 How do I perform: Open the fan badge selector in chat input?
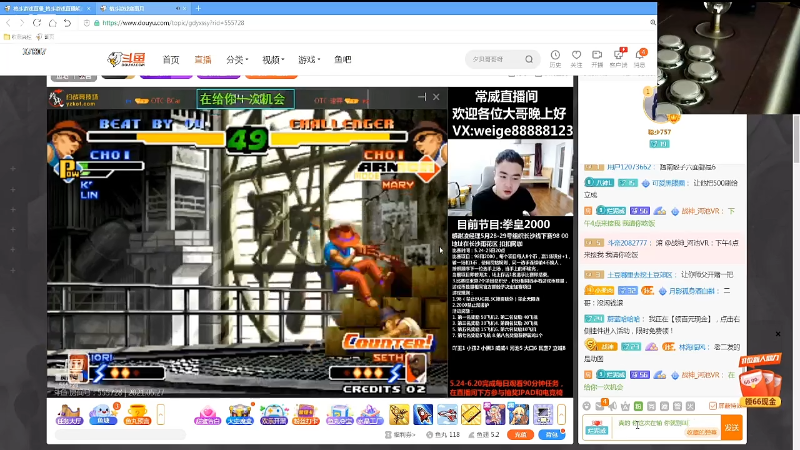[596, 427]
